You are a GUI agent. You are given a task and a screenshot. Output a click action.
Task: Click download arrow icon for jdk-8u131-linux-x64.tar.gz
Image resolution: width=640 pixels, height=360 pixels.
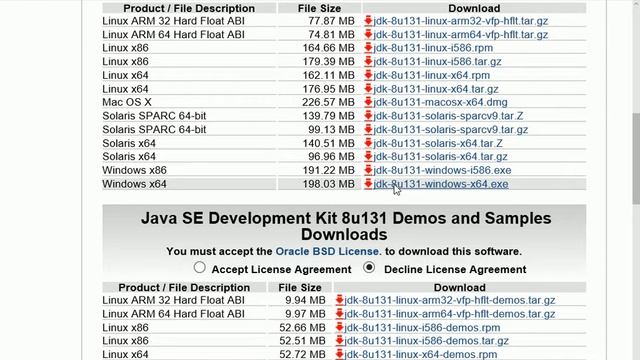[368, 89]
